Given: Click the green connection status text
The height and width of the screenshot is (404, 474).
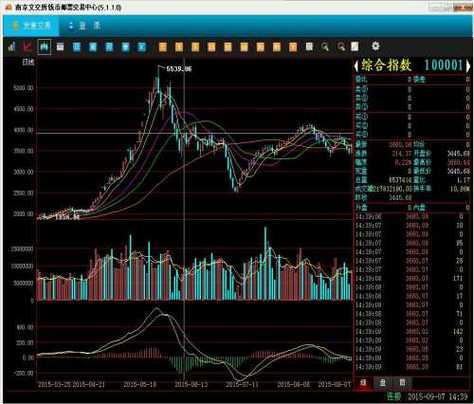Looking at the screenshot, I should pos(393,396).
